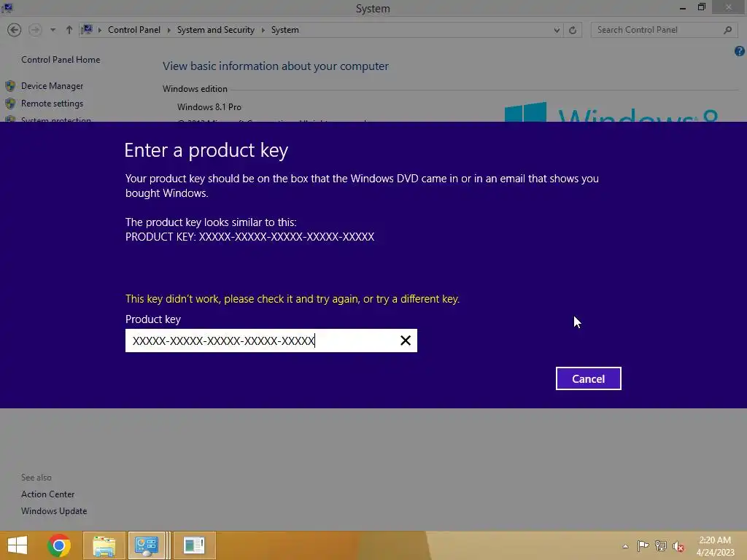Click the search magnifier icon
Image resolution: width=747 pixels, height=560 pixels.
click(x=727, y=30)
